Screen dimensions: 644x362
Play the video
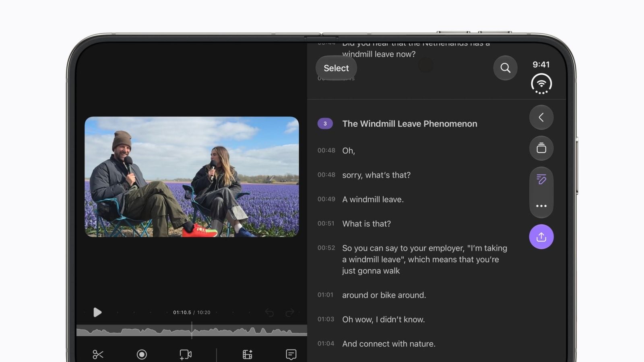tap(97, 312)
